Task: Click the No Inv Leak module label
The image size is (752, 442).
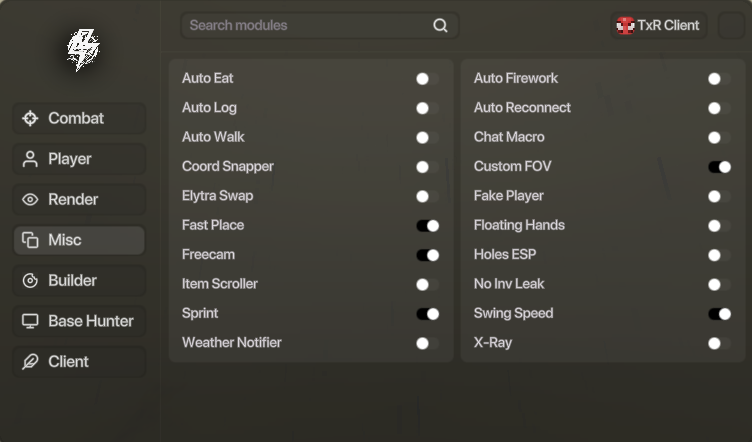Action: pos(509,284)
